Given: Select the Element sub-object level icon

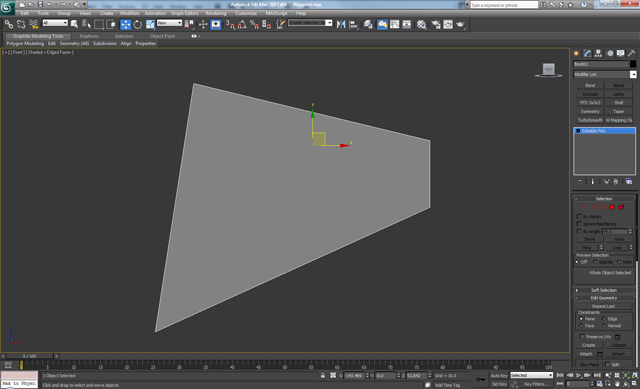Looking at the screenshot, I should (x=621, y=207).
